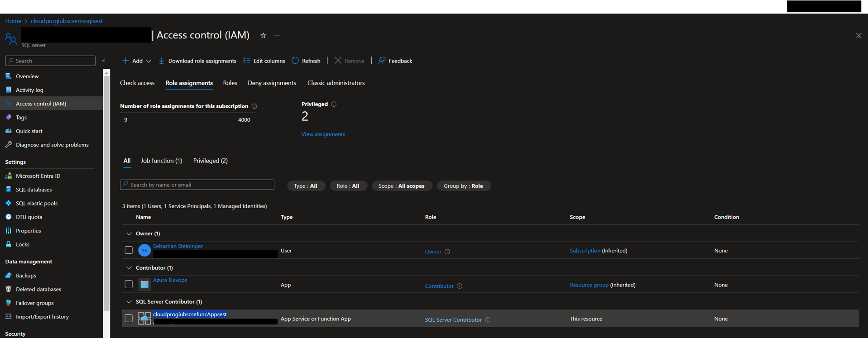Image resolution: width=868 pixels, height=338 pixels.
Task: Open the cloudprogiubscsefuncAppsest identity link
Action: point(190,314)
